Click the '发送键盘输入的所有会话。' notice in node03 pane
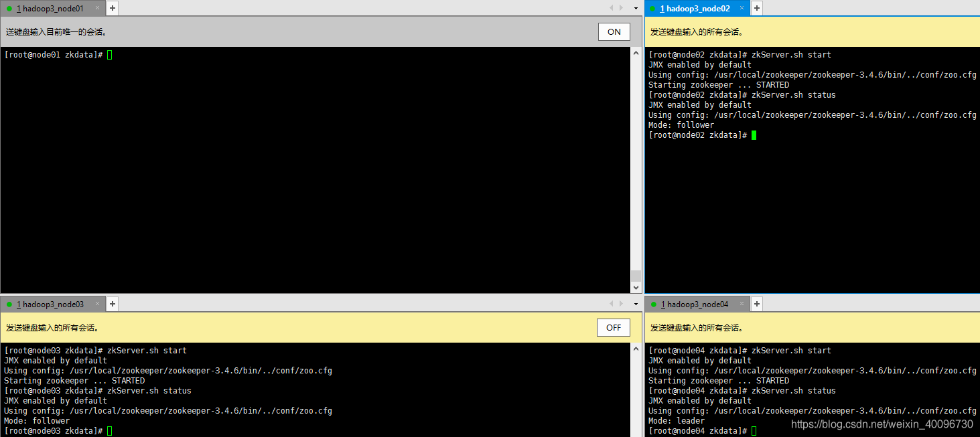 coord(52,328)
